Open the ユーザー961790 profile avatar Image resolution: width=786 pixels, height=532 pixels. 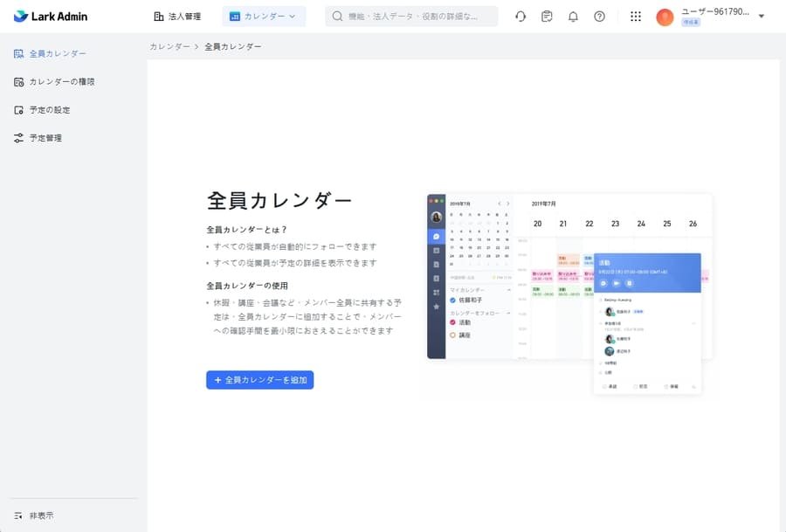coord(664,16)
